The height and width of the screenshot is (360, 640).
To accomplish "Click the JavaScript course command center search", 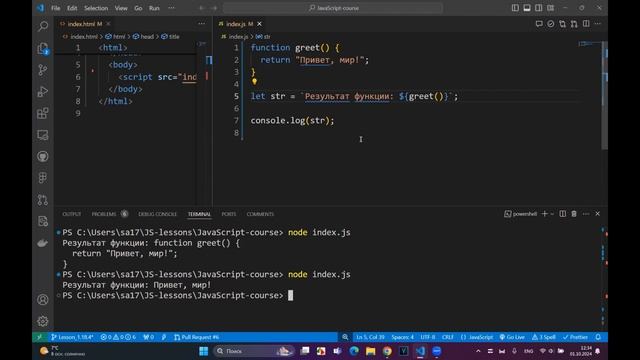I will click(x=333, y=8).
